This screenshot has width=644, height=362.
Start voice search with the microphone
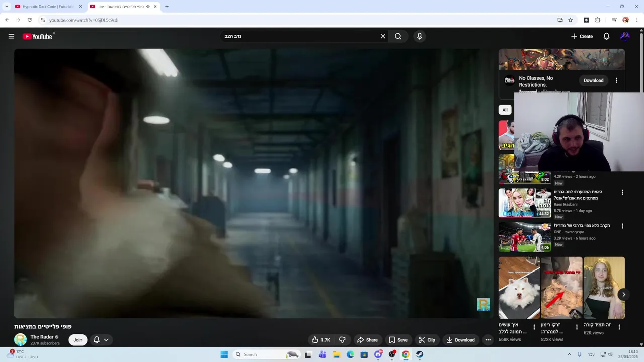(x=420, y=36)
